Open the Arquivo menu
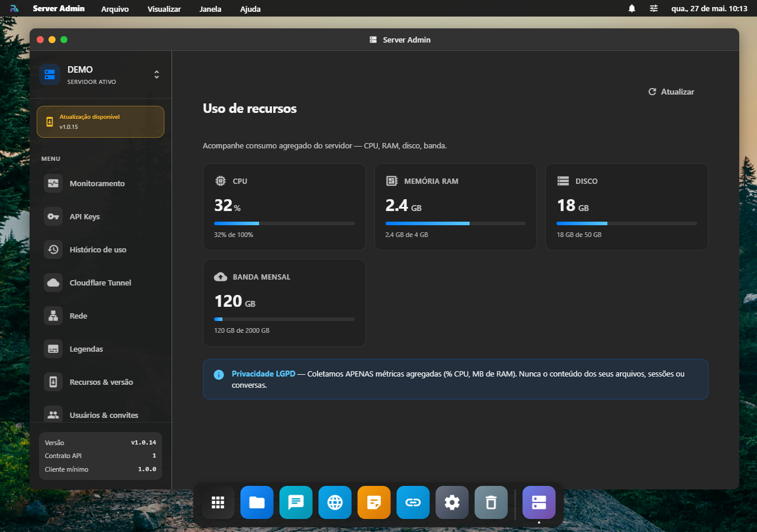The width and height of the screenshot is (757, 532). 115,9
